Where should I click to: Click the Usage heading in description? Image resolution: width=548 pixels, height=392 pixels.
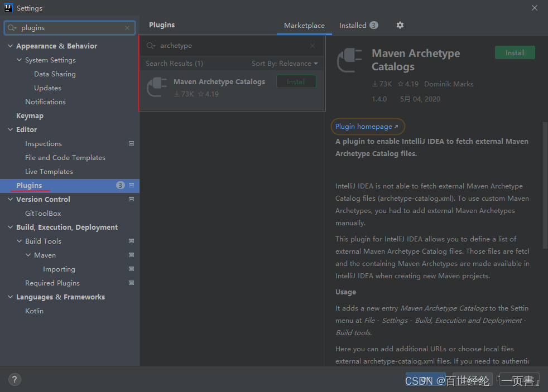[x=345, y=292]
